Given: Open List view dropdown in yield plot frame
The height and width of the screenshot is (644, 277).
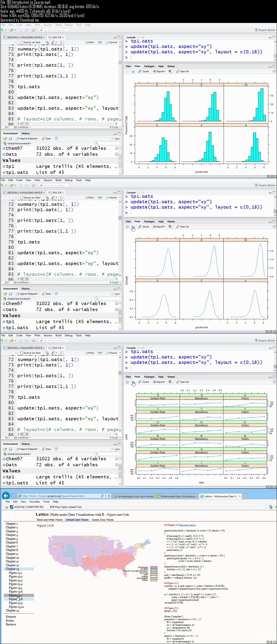Looking at the screenshot, I should pos(116,449).
